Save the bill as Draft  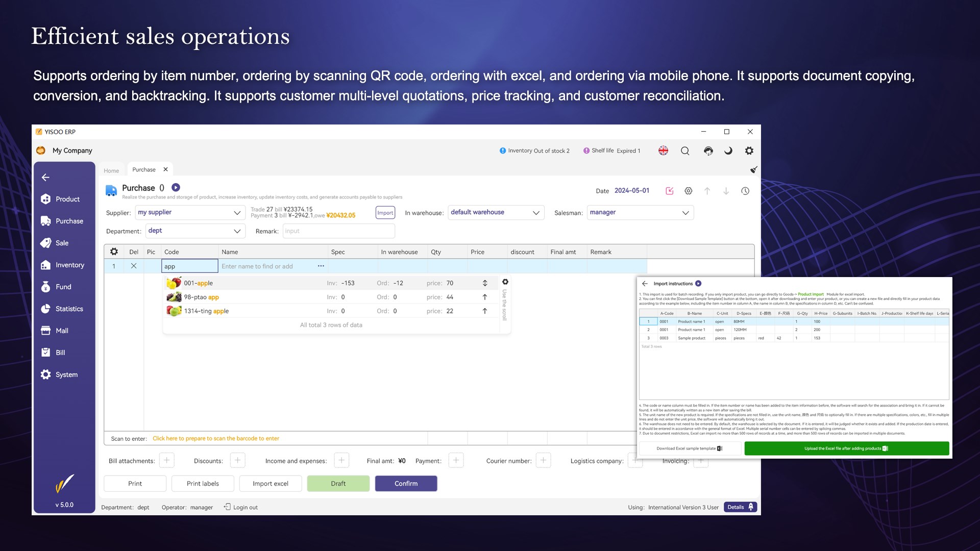338,483
